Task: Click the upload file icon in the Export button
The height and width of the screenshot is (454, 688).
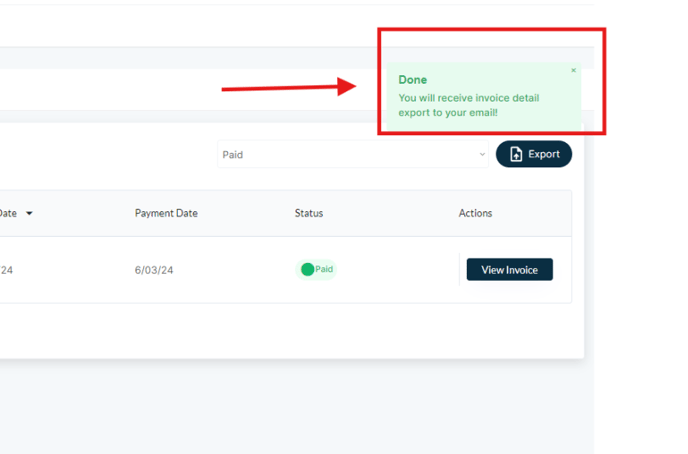Action: pos(516,154)
